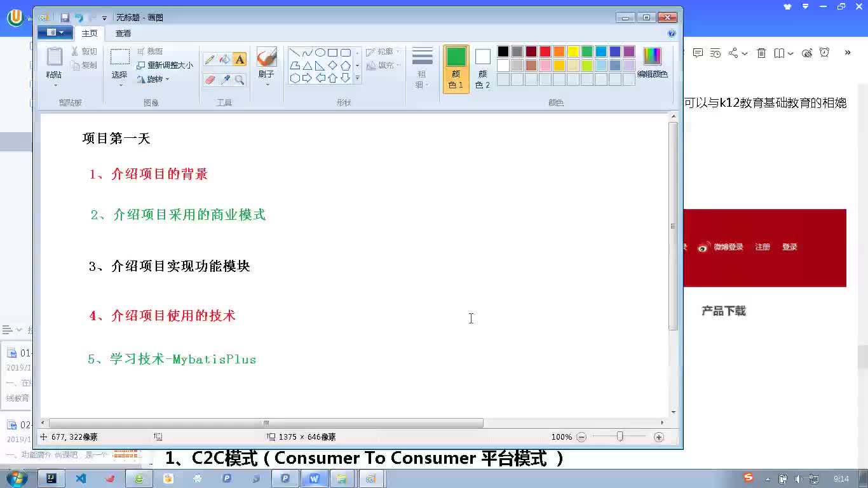Open the 旋转 rotate dropdown

tap(167, 79)
